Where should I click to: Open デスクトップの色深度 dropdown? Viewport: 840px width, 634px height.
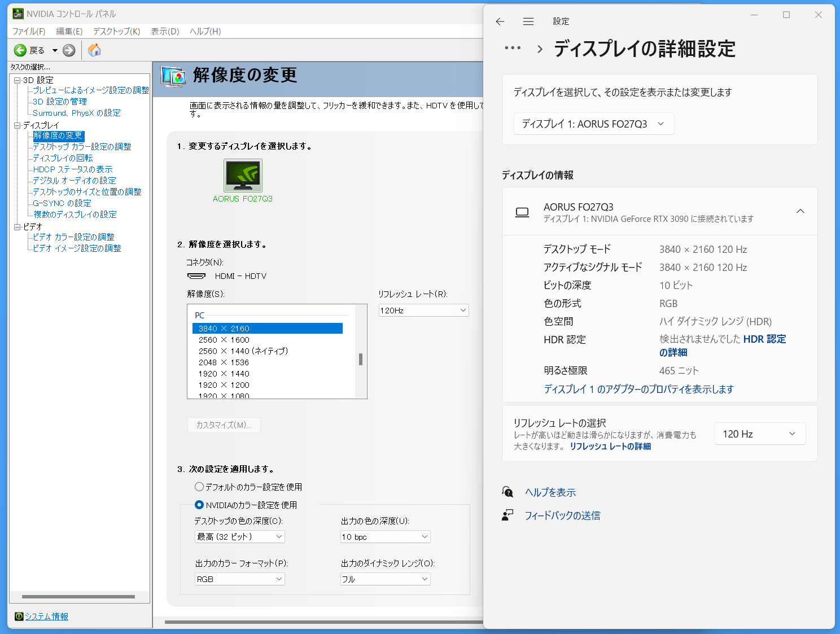coord(239,537)
